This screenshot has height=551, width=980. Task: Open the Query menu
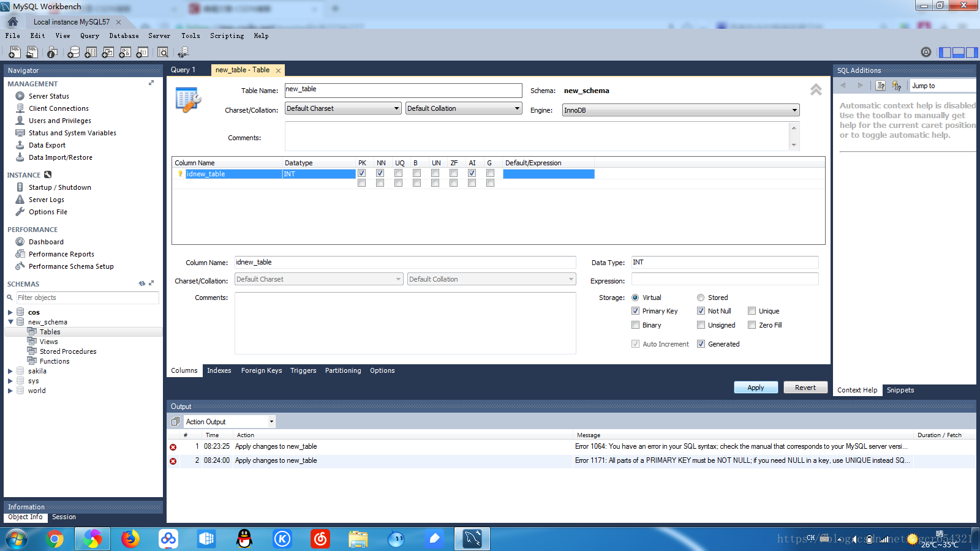tap(89, 36)
